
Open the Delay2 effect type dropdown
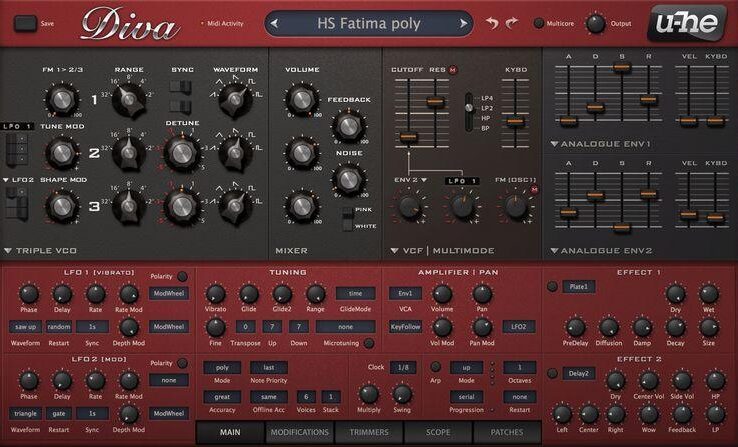[x=579, y=374]
